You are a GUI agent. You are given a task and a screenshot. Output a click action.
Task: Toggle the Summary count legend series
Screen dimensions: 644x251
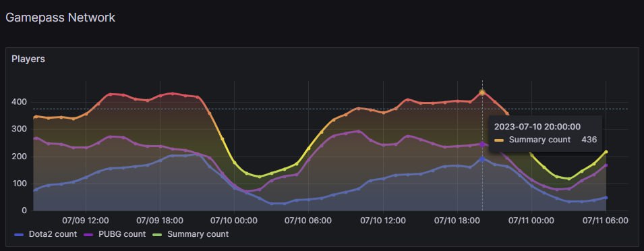pyautogui.click(x=198, y=235)
